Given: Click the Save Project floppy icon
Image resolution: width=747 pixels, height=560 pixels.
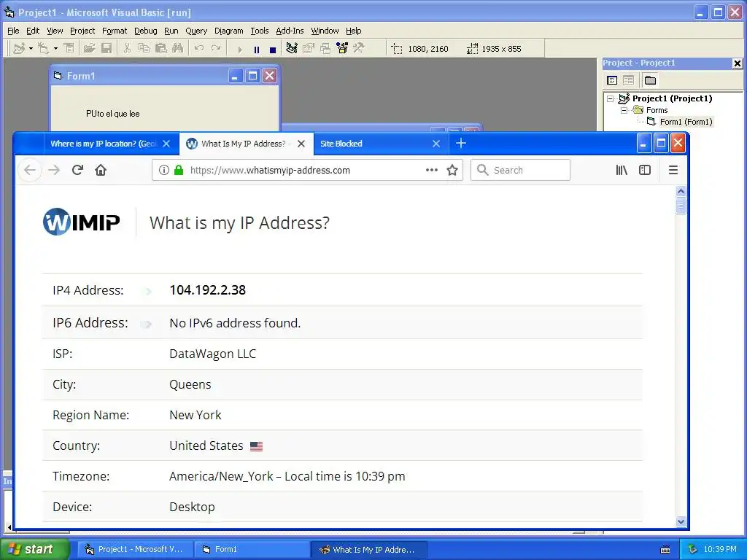Looking at the screenshot, I should tap(107, 49).
